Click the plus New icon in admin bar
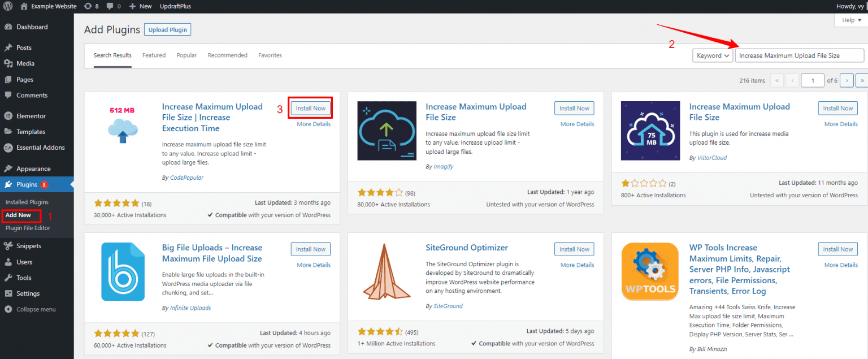Viewport: 868px width, 359px height. (x=132, y=6)
